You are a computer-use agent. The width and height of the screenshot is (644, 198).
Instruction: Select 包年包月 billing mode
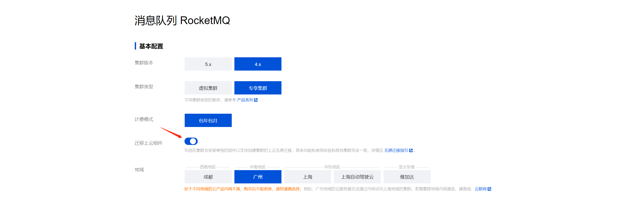(208, 120)
